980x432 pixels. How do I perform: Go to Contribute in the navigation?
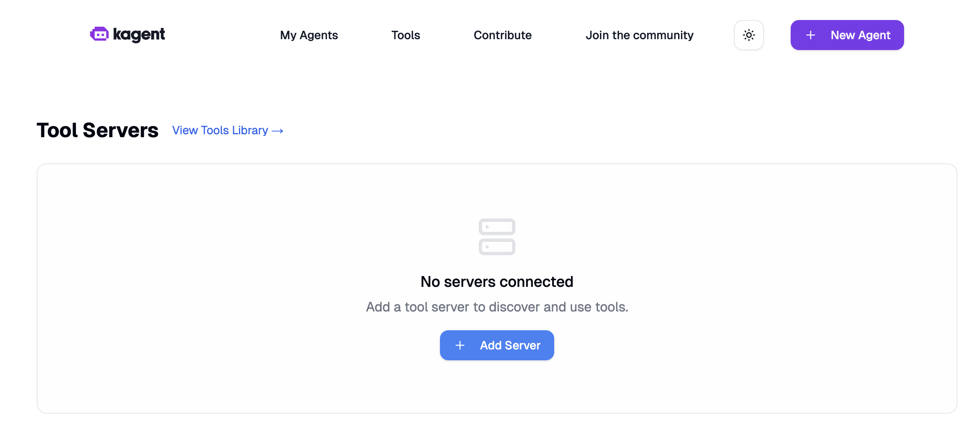(x=503, y=35)
